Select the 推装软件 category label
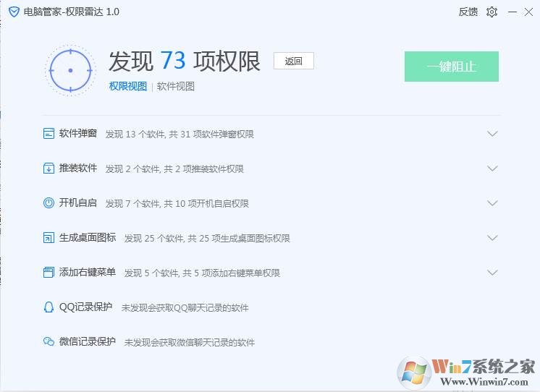Viewport: 540px width, 392px height. tap(78, 168)
